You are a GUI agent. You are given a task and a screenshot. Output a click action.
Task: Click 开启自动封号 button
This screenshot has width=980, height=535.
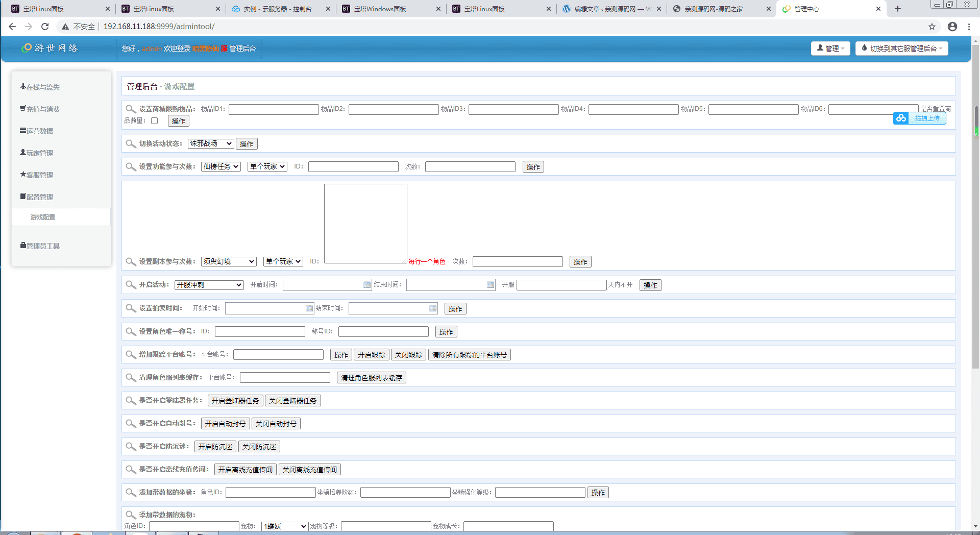point(226,424)
